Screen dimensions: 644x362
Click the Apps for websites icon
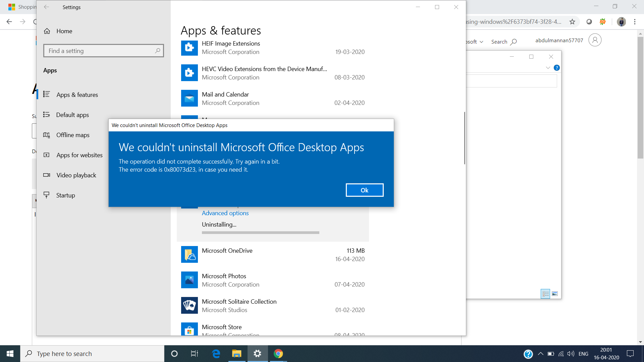click(47, 155)
